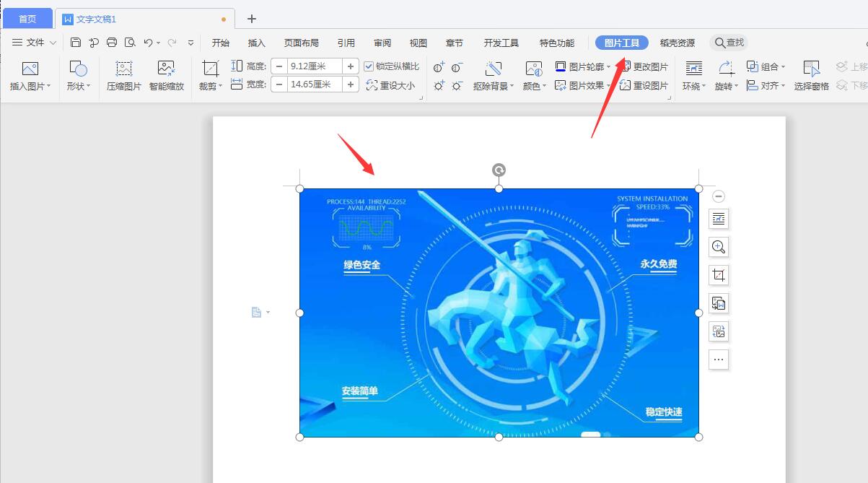
Task: Select the 压缩图片 (Compress Picture) tool
Action: 123,75
